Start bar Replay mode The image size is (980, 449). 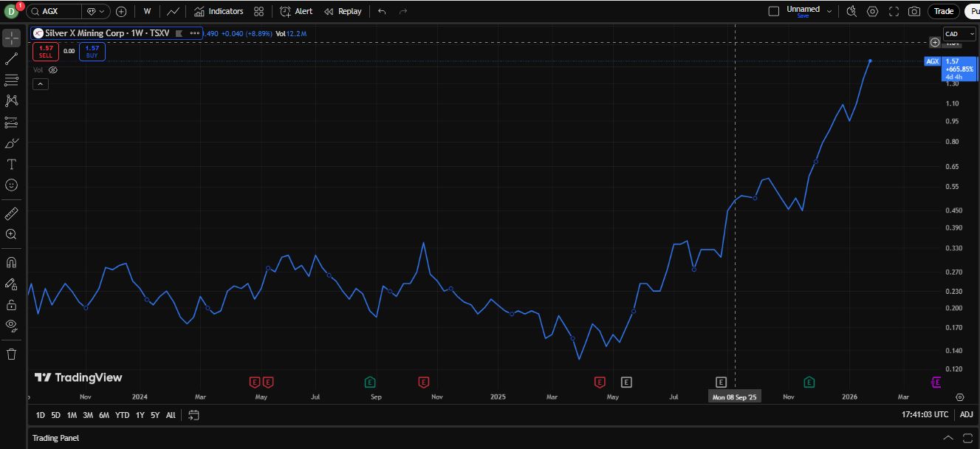pyautogui.click(x=343, y=11)
